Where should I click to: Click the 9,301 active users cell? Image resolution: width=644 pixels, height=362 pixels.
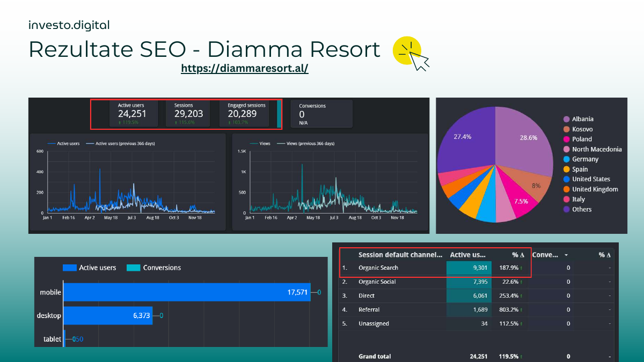pyautogui.click(x=469, y=268)
